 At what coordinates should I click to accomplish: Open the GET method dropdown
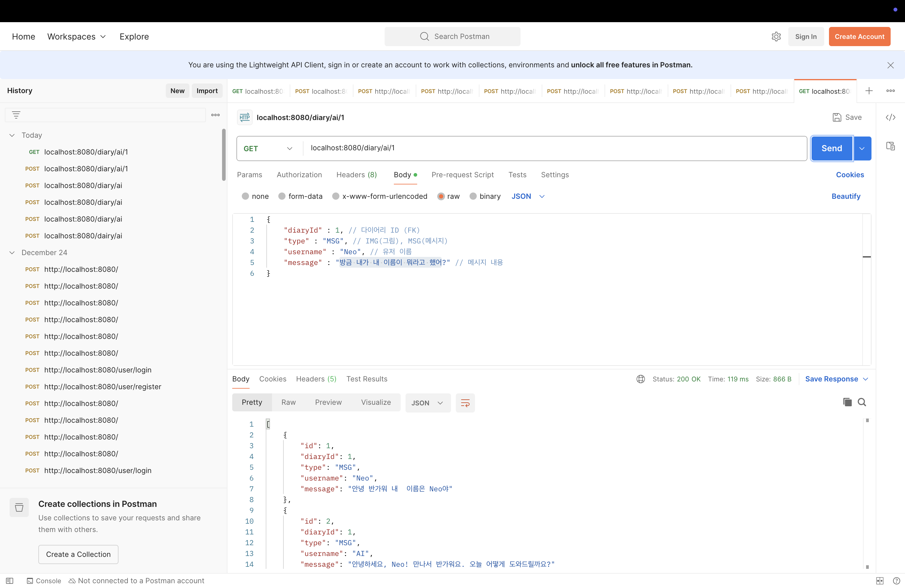(268, 148)
